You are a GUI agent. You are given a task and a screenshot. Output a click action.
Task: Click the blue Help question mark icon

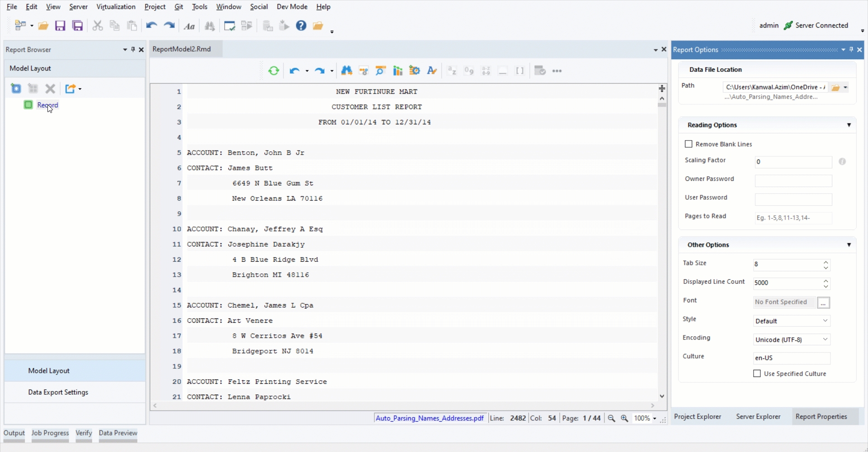pyautogui.click(x=301, y=26)
